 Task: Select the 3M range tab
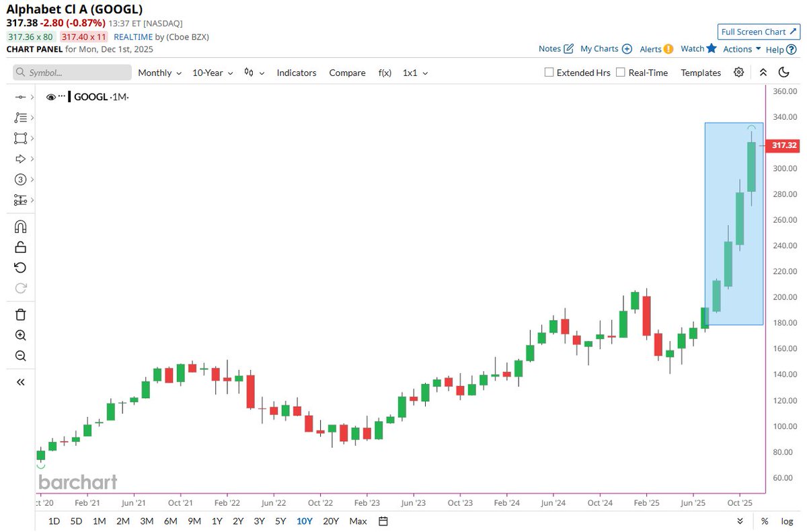coord(147,521)
